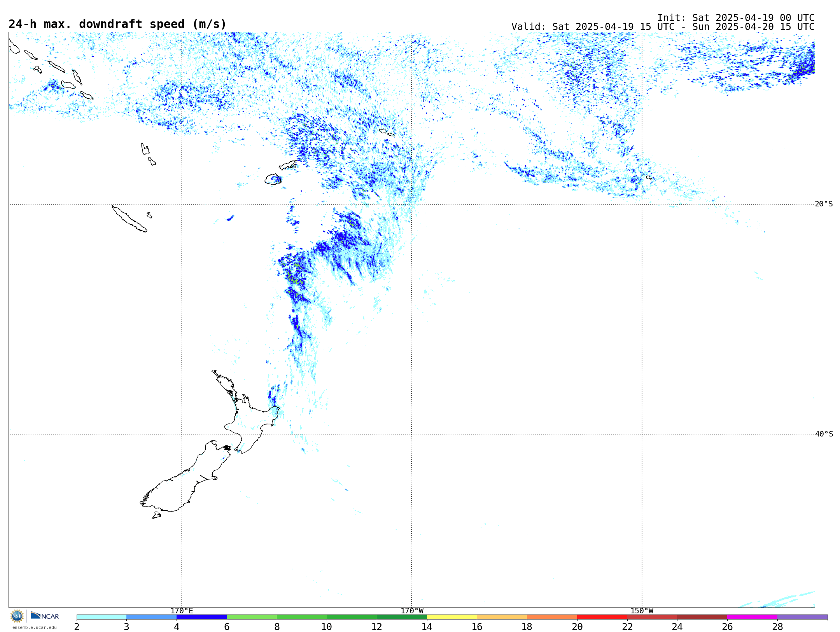840x632 pixels.
Task: Click the plot title '24-h max. downdraft speed (m/s)'
Action: [117, 24]
